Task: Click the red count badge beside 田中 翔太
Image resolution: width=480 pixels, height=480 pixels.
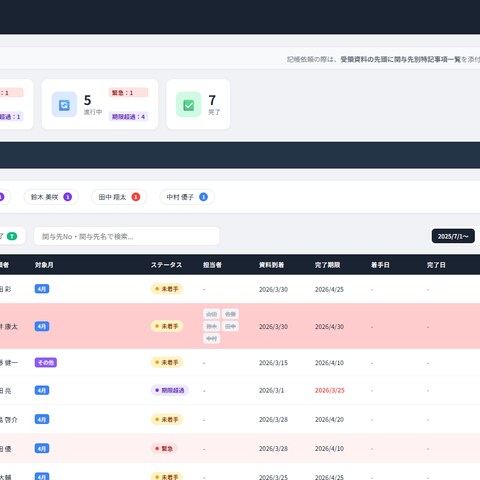Action: tap(136, 197)
